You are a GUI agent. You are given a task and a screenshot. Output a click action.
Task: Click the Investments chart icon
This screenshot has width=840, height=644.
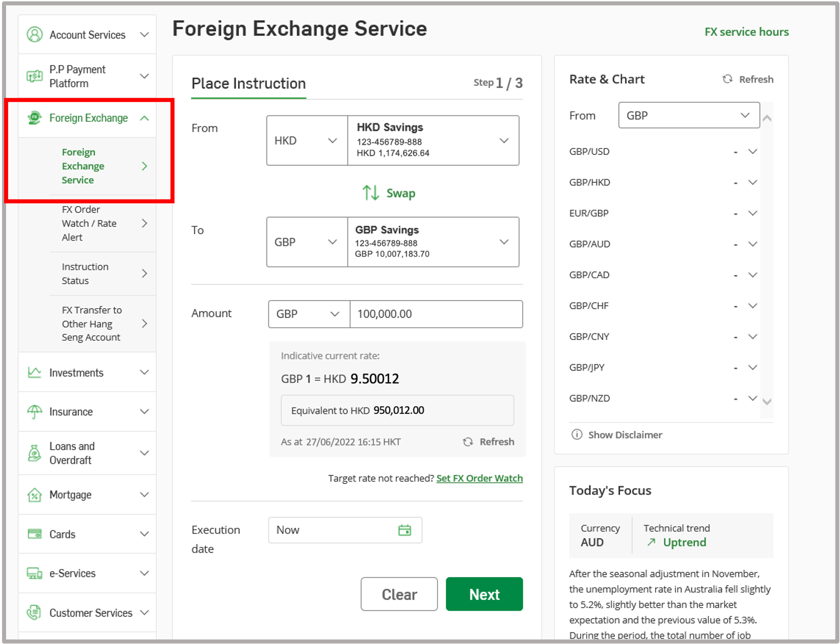[35, 372]
